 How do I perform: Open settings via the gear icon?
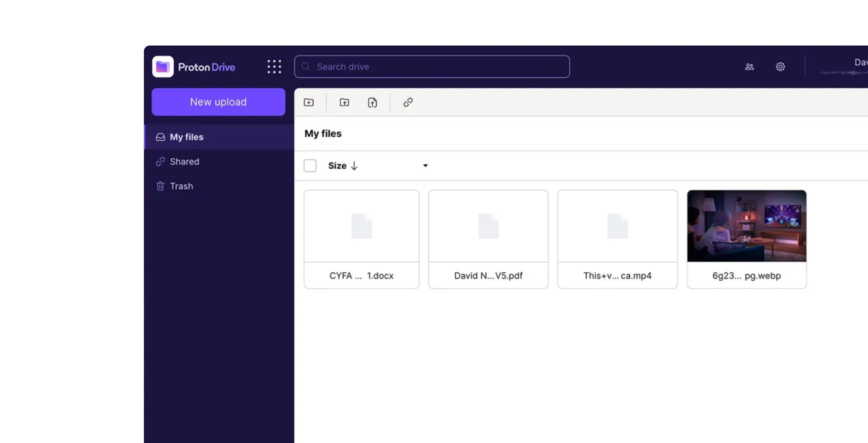[x=780, y=67]
